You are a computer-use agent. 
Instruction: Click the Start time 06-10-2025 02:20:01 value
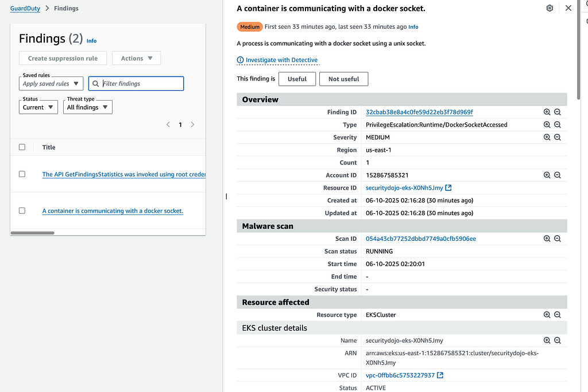point(395,264)
